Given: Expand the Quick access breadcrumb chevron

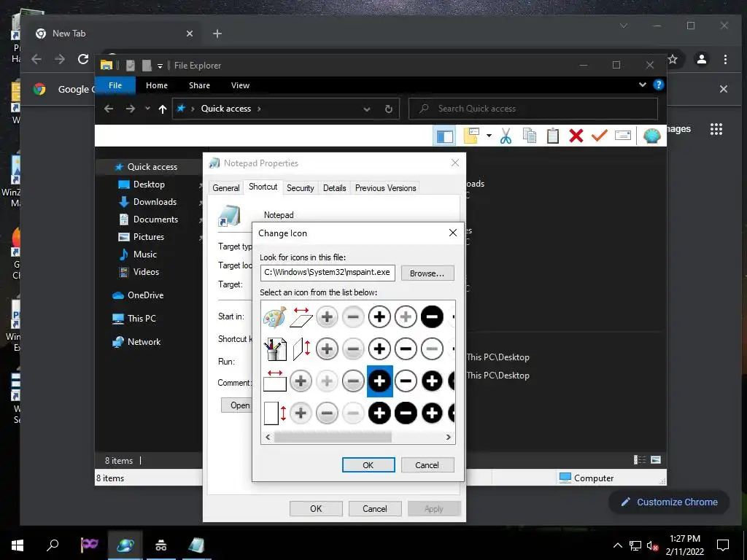Looking at the screenshot, I should tap(259, 109).
